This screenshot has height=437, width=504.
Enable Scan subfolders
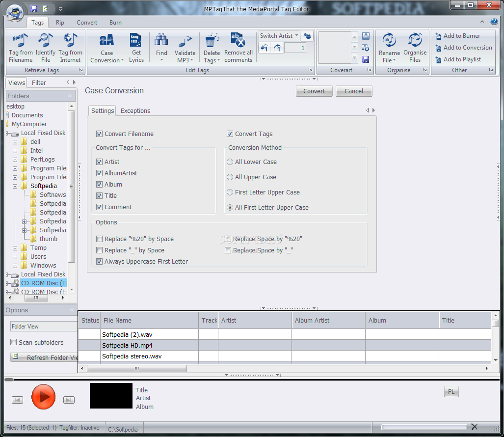[14, 342]
